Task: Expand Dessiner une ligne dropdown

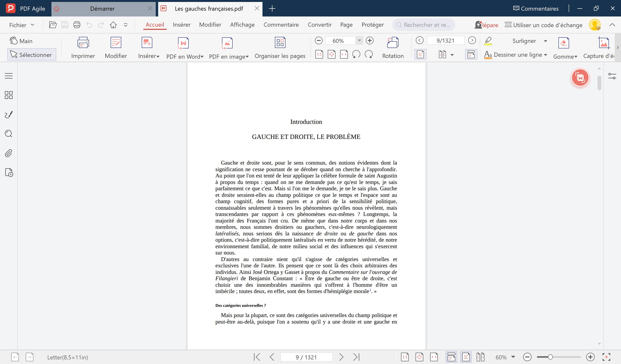Action: click(545, 55)
